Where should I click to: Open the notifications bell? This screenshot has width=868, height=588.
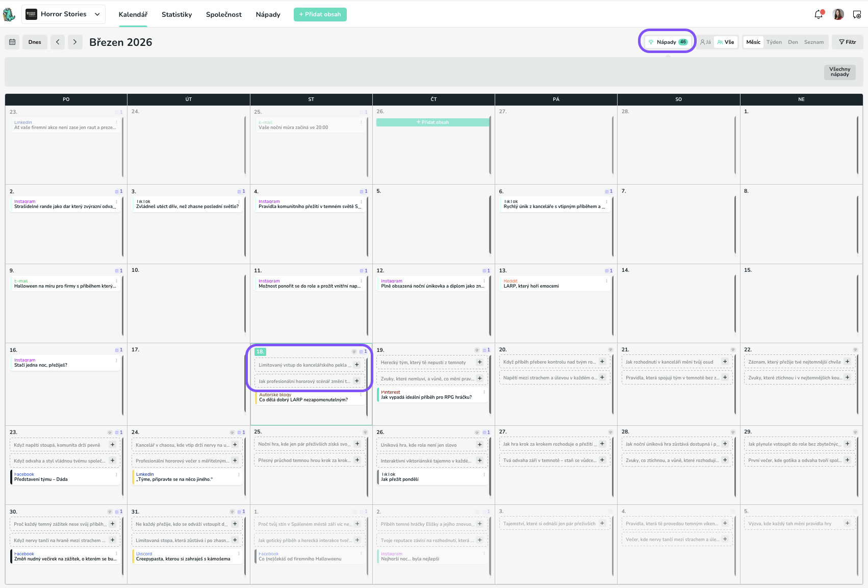click(x=819, y=14)
